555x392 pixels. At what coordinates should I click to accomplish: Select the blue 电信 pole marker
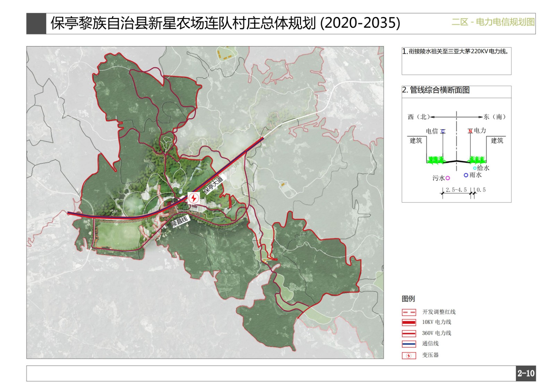pos(443,131)
